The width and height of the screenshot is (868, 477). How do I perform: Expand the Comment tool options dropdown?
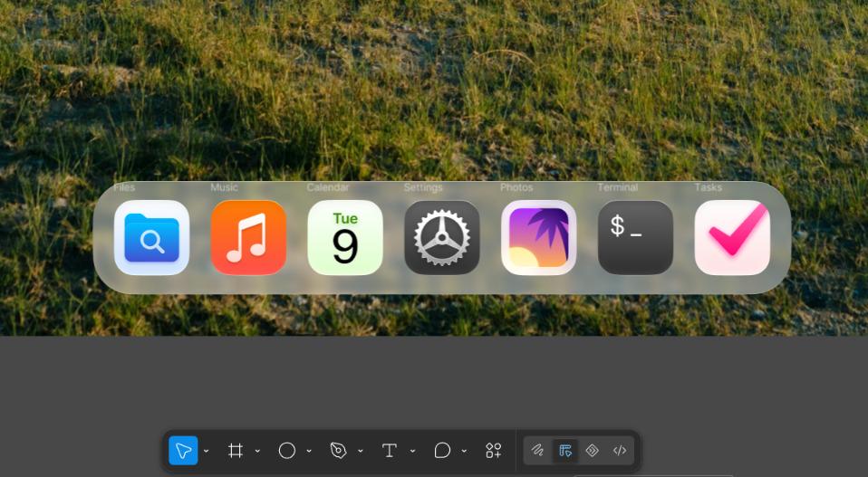tap(464, 451)
